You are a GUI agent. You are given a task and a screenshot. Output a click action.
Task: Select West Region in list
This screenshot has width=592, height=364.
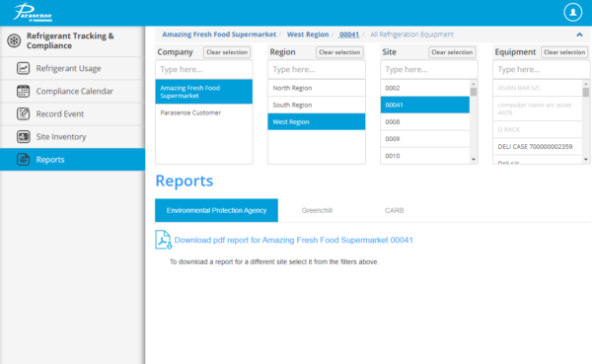317,122
